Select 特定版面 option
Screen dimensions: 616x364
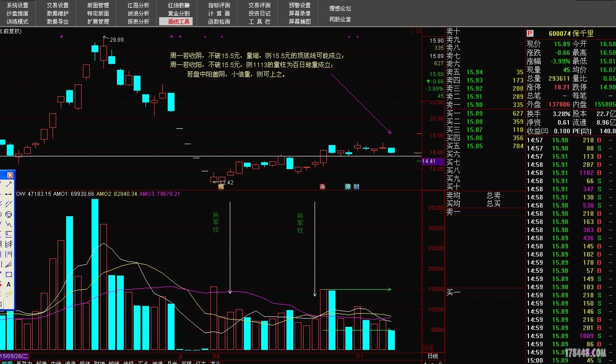(98, 14)
